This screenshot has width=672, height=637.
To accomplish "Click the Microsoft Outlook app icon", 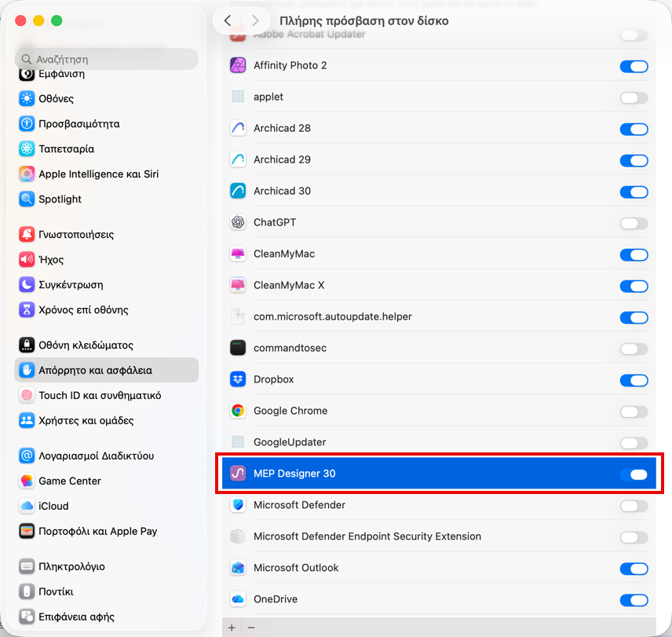I will 238,568.
